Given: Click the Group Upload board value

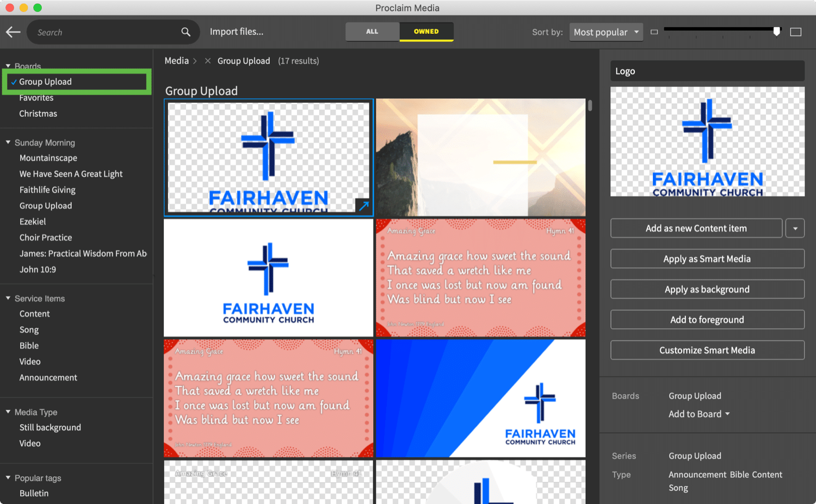Looking at the screenshot, I should 695,396.
